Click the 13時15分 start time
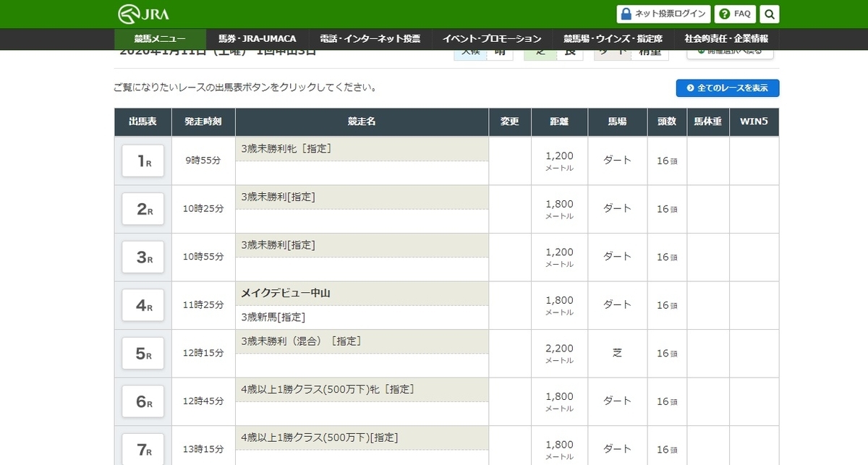The image size is (868, 465). pos(203,449)
